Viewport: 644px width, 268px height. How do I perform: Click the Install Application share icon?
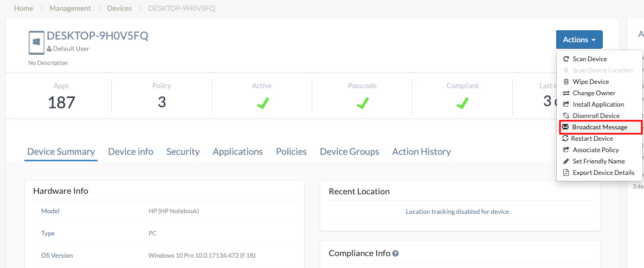[x=566, y=104]
